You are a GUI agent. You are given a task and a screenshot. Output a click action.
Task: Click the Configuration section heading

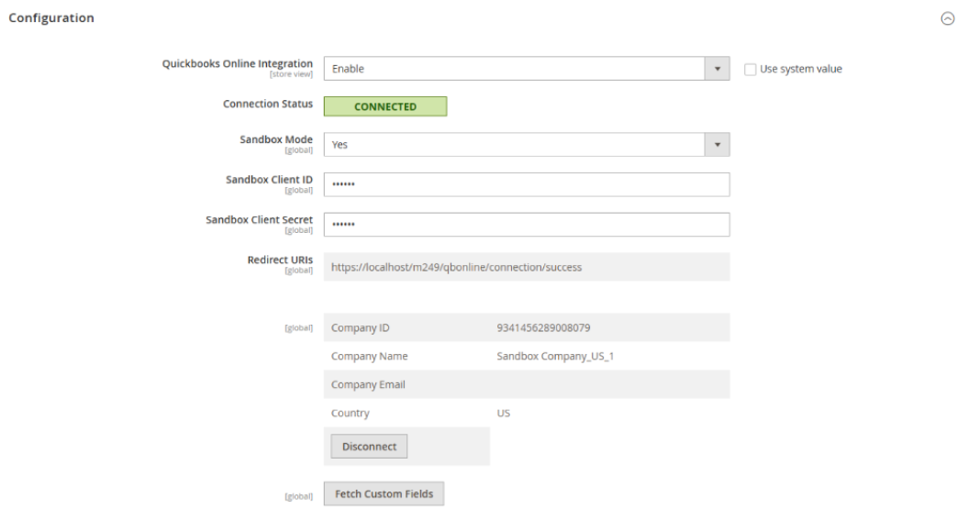51,18
